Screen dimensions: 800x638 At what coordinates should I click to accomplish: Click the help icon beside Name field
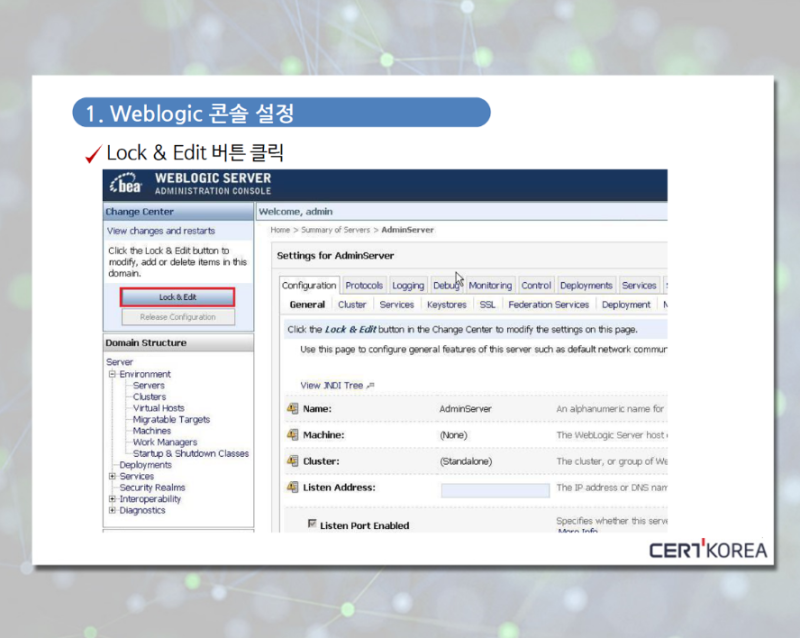pyautogui.click(x=292, y=407)
